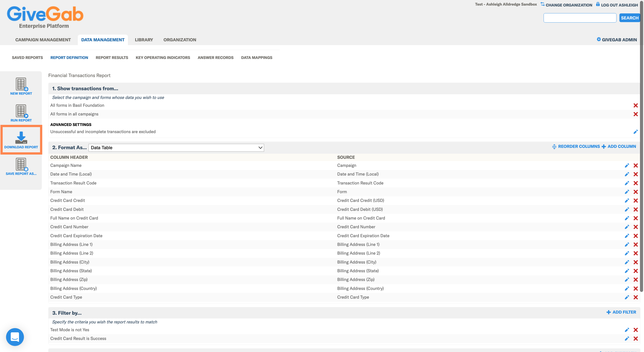Edit the Campaign Name column
Viewport: 644px width, 352px height.
click(x=627, y=166)
